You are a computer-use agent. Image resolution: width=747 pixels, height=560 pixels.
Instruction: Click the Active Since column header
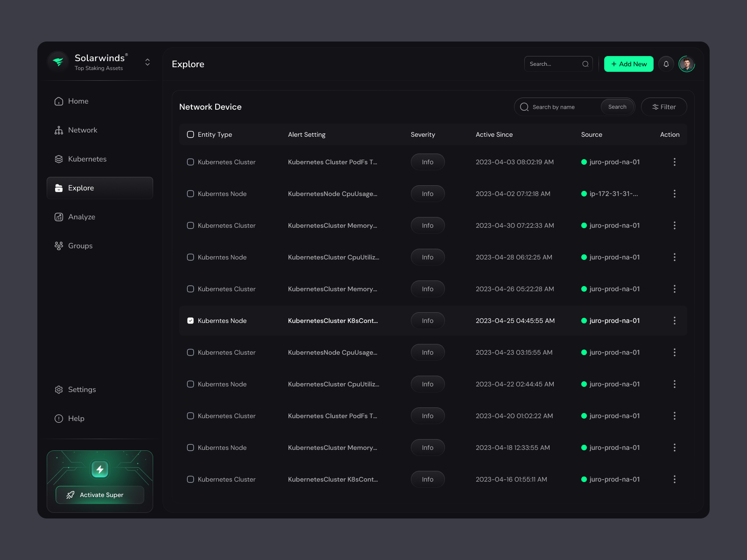coord(494,134)
